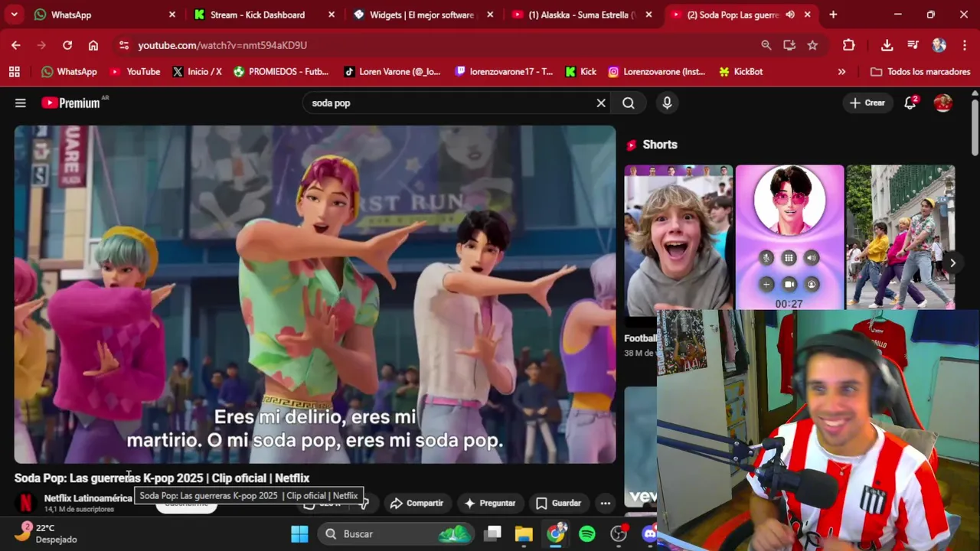Open the 22°C Despejado weather widget
Viewport: 980px width, 551px height.
tap(46, 533)
